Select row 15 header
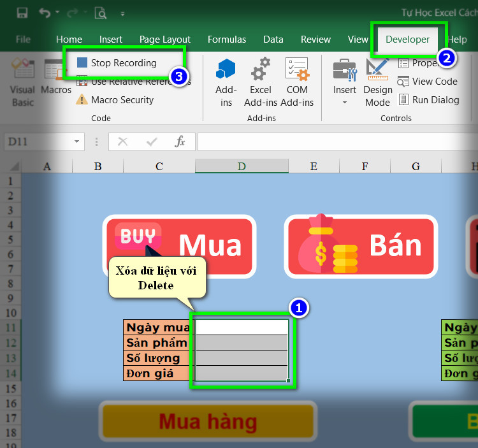Viewport: 478px width, 448px height. tap(10, 389)
